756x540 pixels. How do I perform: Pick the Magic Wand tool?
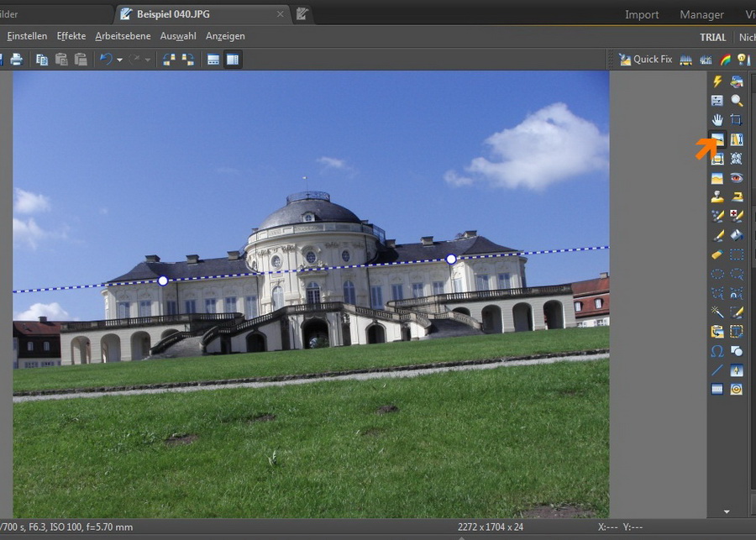(717, 312)
